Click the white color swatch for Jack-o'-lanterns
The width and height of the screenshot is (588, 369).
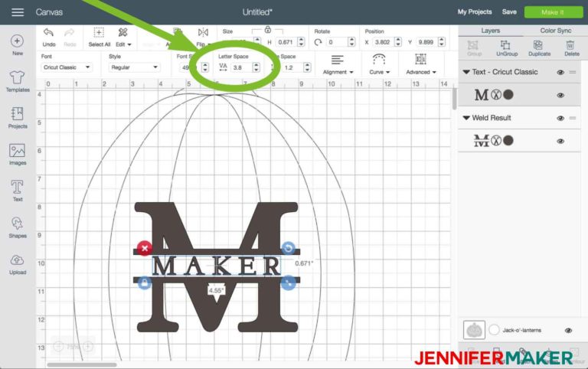[494, 330]
